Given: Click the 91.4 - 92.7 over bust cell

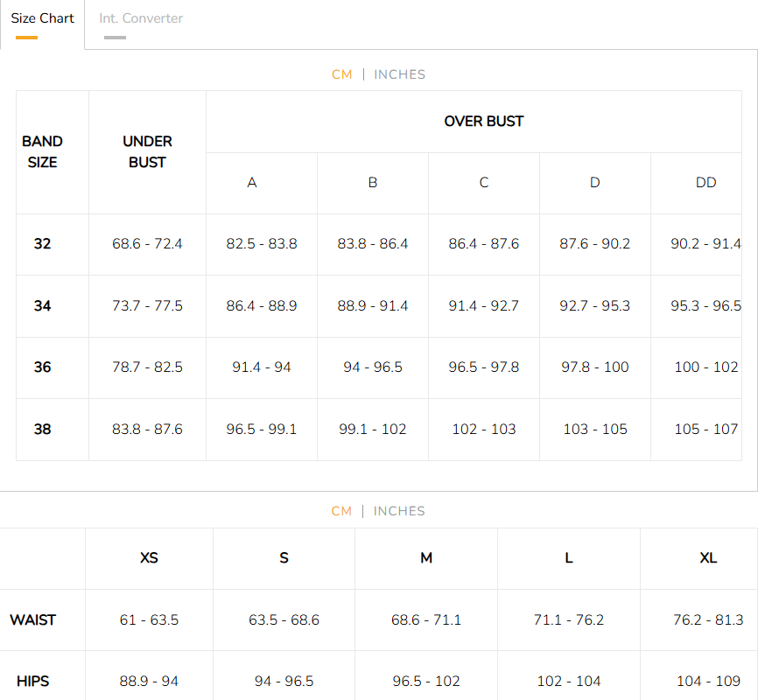Looking at the screenshot, I should coord(483,305).
